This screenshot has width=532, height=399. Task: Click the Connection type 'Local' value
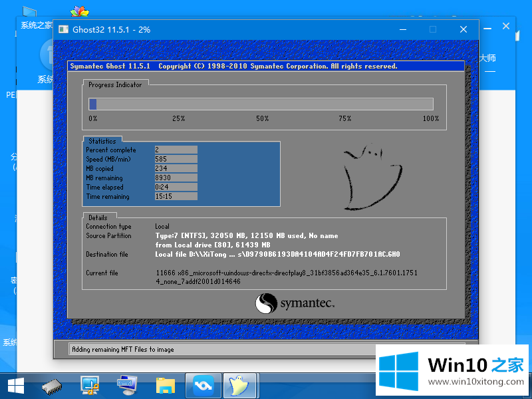162,226
